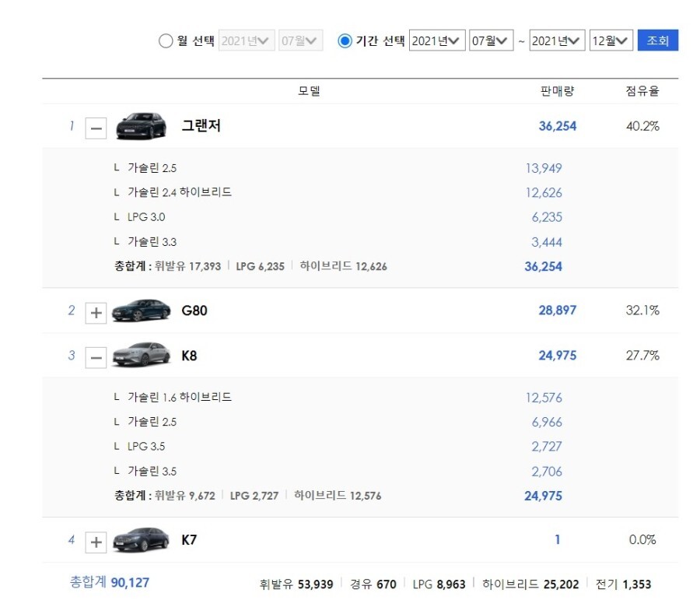Click the 2,706 sales value
The image size is (700, 600).
click(x=547, y=472)
